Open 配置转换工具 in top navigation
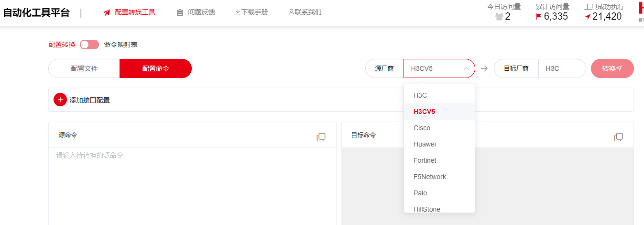The image size is (644, 225). click(x=135, y=12)
